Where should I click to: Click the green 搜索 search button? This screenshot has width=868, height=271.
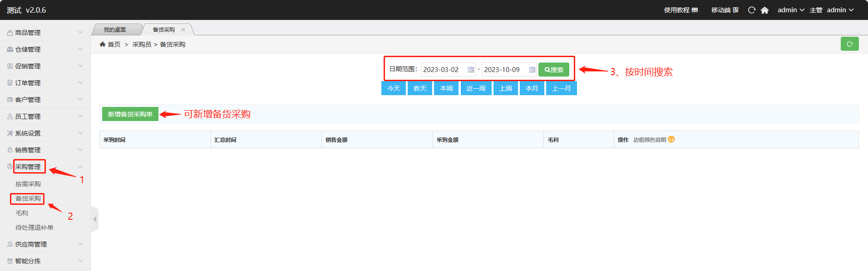(553, 70)
